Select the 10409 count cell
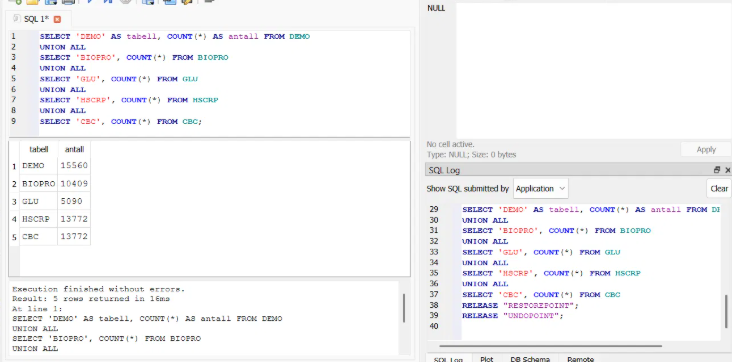The height and width of the screenshot is (362, 732). (x=74, y=183)
